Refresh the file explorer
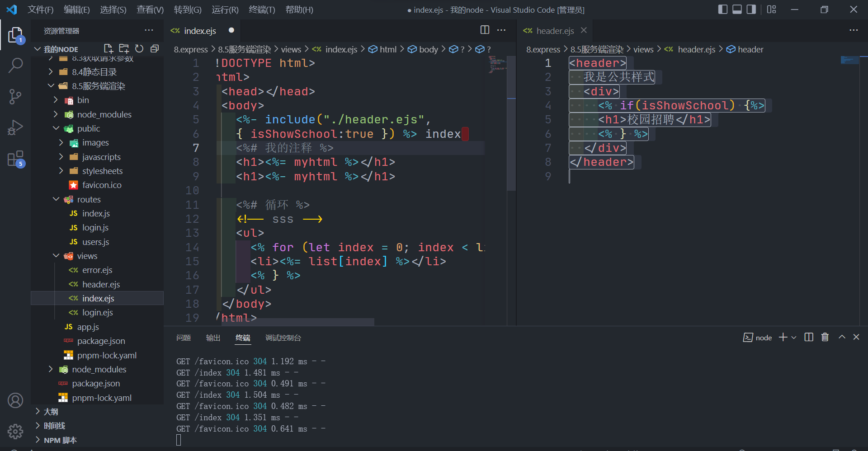 coord(139,48)
